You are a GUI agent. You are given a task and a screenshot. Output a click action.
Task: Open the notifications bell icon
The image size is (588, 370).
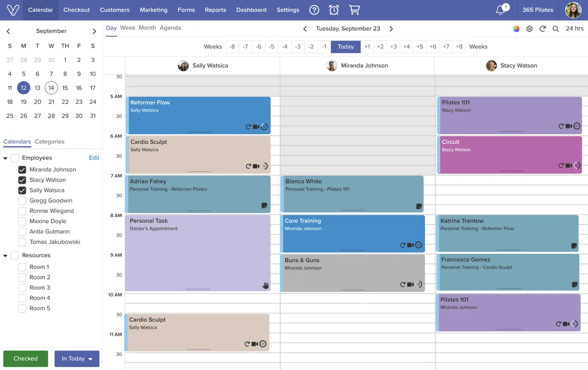coord(500,10)
